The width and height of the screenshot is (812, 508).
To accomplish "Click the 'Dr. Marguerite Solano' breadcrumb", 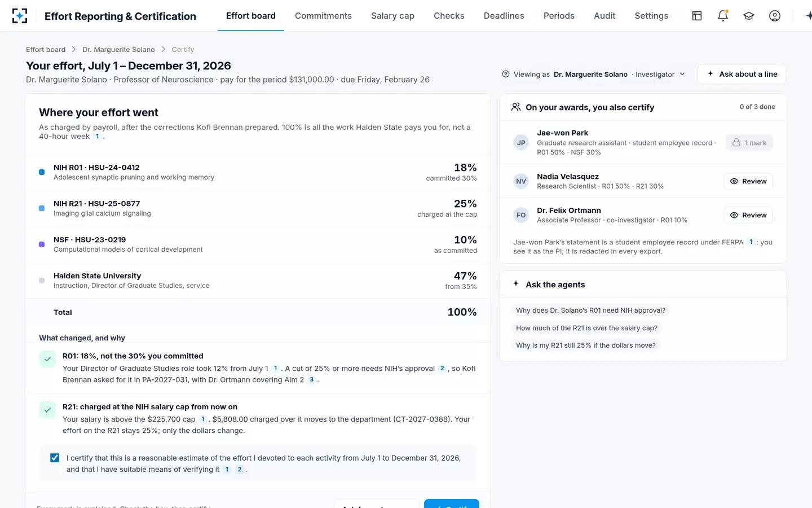I will click(118, 50).
